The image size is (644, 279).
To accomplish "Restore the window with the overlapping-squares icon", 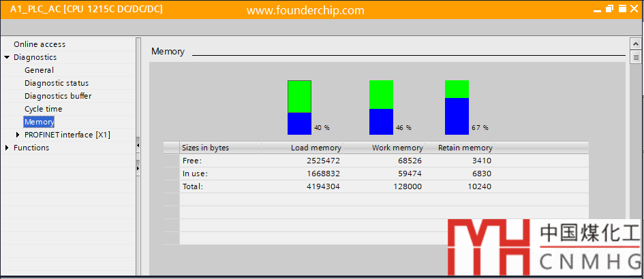I will [x=609, y=8].
